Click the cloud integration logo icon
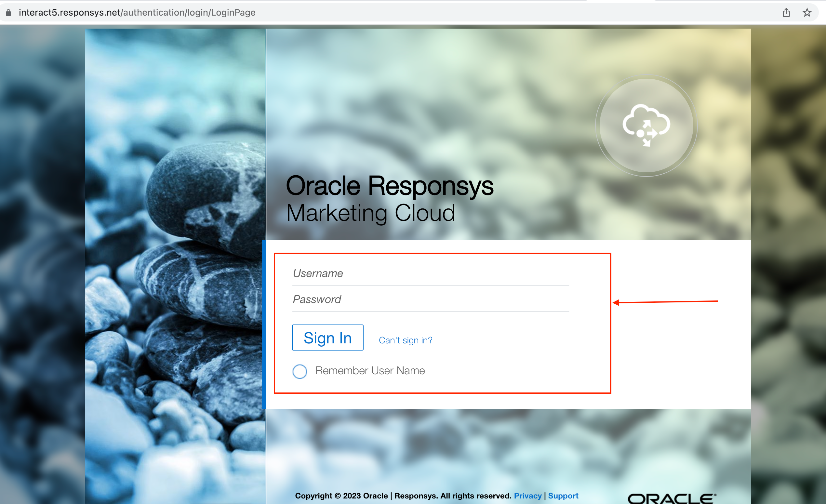This screenshot has height=504, width=826. tap(646, 125)
